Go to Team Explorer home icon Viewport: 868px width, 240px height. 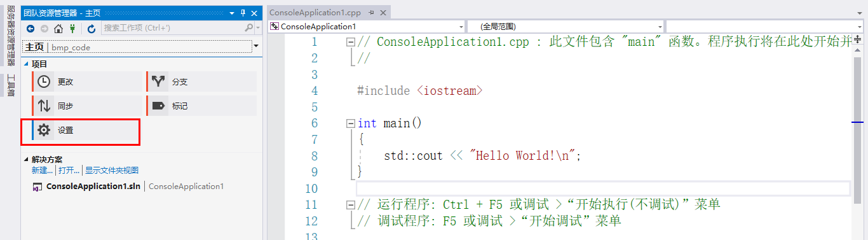click(58, 29)
